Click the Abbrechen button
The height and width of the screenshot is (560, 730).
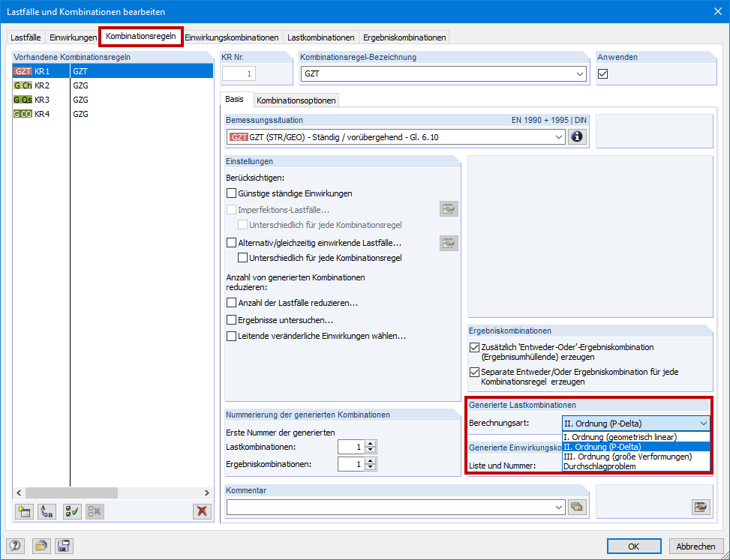click(x=695, y=547)
